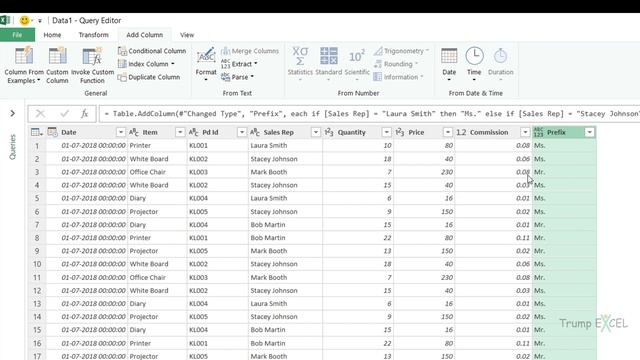Image resolution: width=640 pixels, height=360 pixels.
Task: Select row number 10
Action: [x=37, y=264]
